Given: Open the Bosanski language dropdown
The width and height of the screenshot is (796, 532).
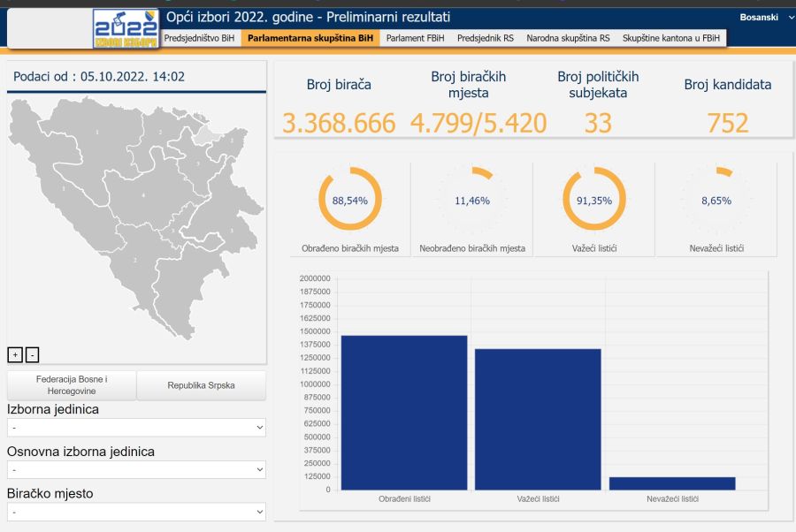Looking at the screenshot, I should coord(766,18).
